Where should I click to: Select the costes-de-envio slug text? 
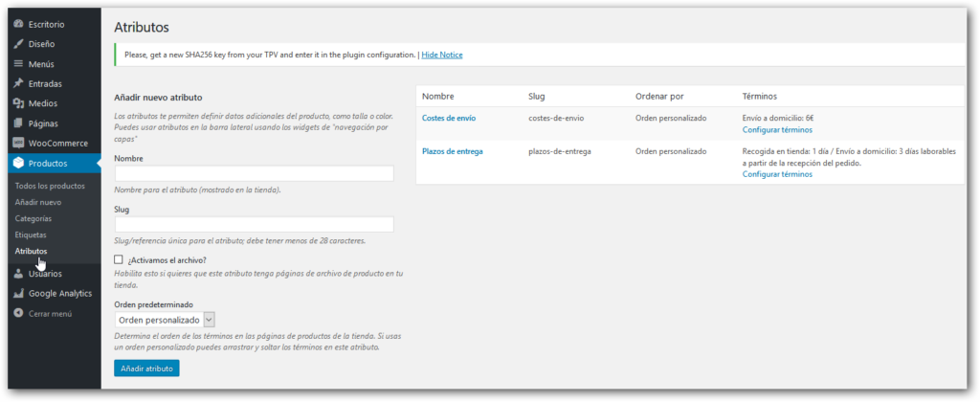(x=556, y=118)
